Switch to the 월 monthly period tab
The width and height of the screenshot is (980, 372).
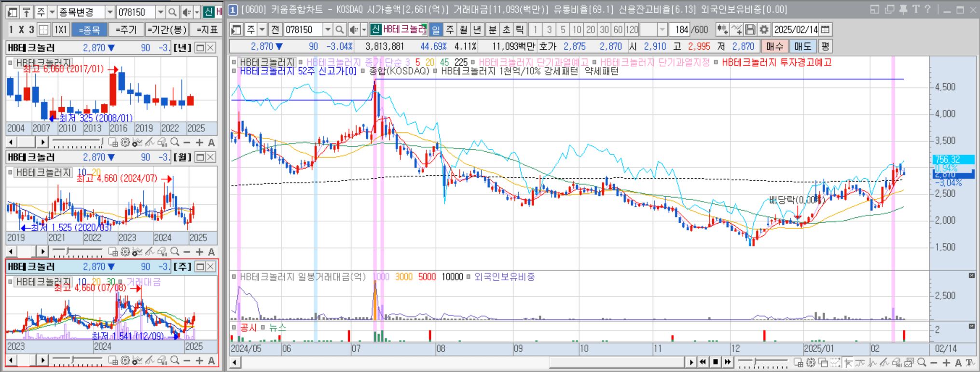(x=464, y=30)
